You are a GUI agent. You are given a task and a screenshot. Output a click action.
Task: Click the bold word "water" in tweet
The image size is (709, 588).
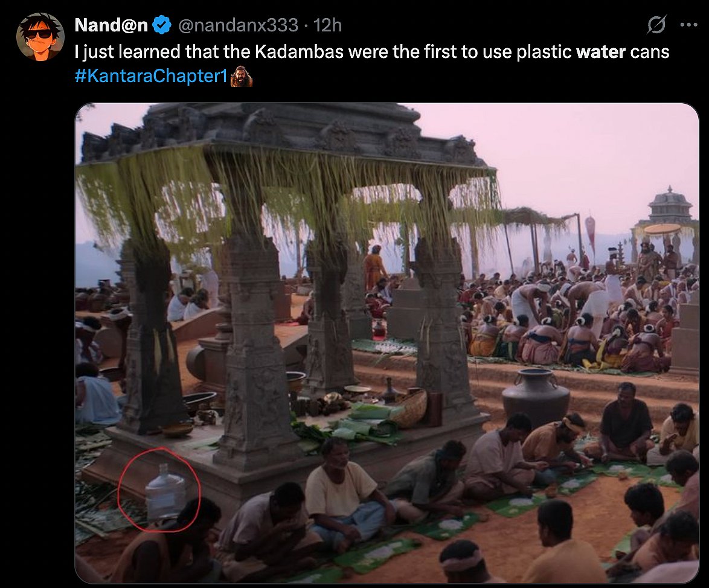pos(600,52)
